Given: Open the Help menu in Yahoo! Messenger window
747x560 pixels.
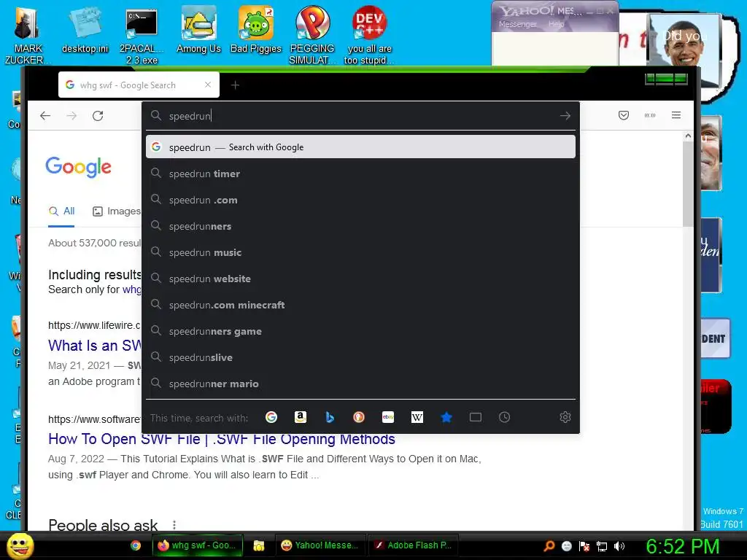Looking at the screenshot, I should [x=556, y=24].
